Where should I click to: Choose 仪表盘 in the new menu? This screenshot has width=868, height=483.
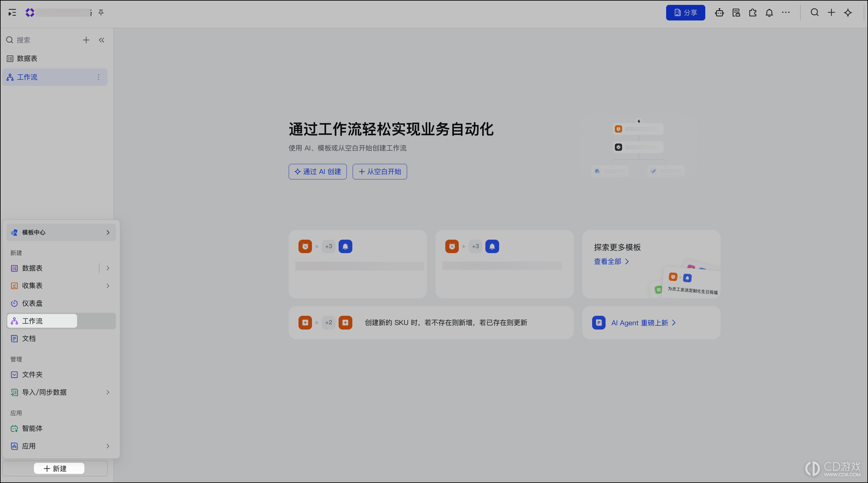tap(61, 303)
